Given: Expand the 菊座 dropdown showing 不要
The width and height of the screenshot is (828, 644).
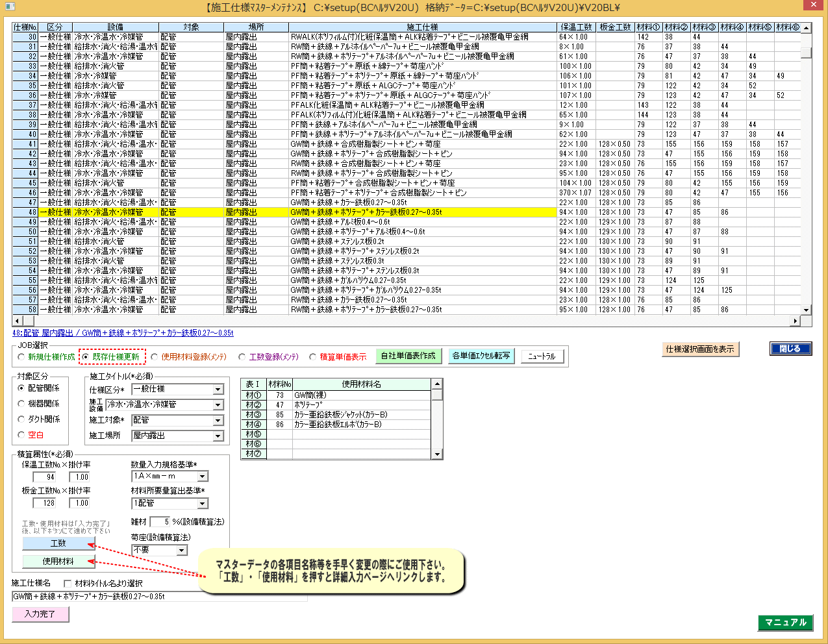Looking at the screenshot, I should pos(182,551).
